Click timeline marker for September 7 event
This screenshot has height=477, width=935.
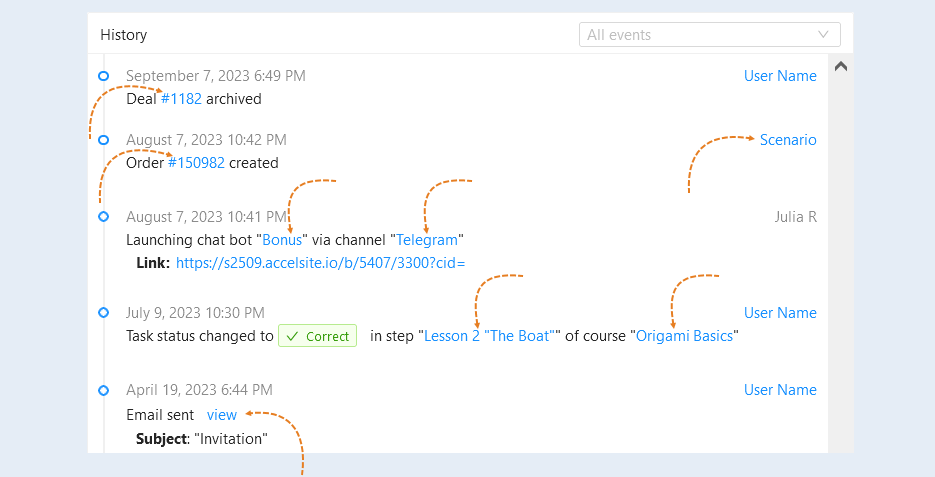tap(104, 76)
